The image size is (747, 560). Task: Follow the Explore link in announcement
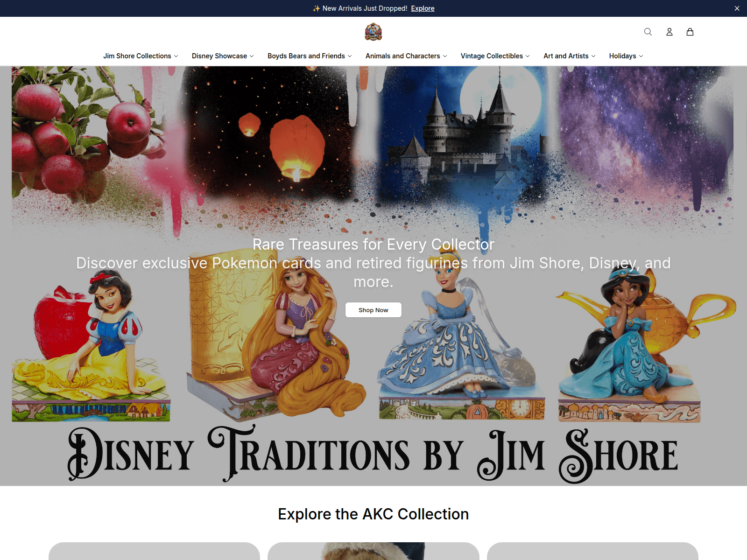pos(423,8)
